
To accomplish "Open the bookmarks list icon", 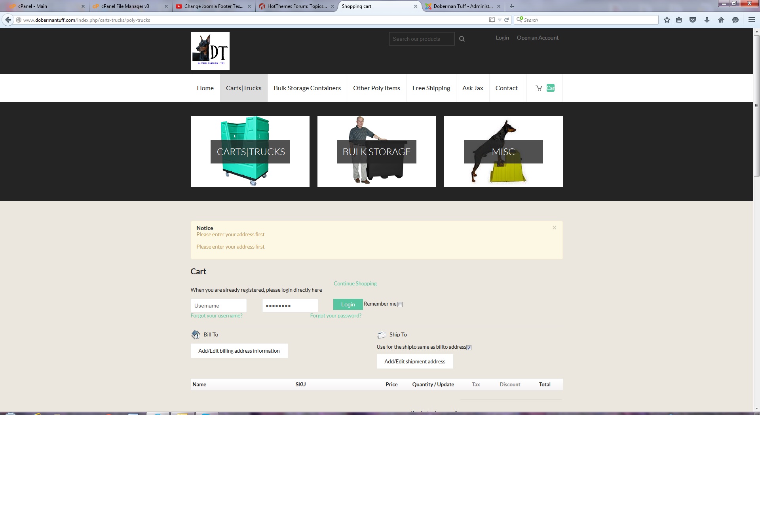I will (679, 20).
